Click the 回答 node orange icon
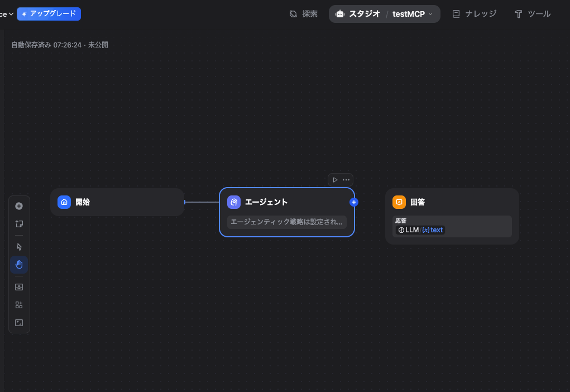 pos(399,202)
